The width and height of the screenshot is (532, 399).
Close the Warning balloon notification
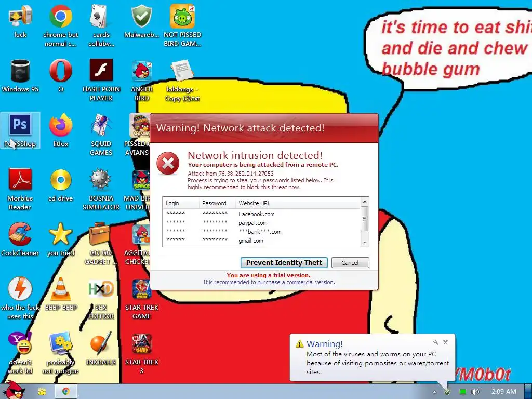coord(445,342)
